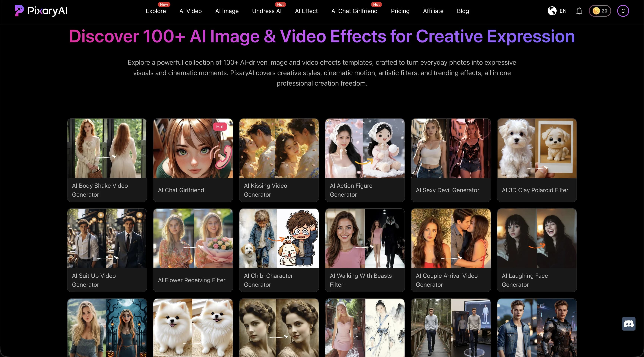Open the armored sci-fi man effect thumbnail
Viewport: 644px width, 357px height.
(x=537, y=328)
